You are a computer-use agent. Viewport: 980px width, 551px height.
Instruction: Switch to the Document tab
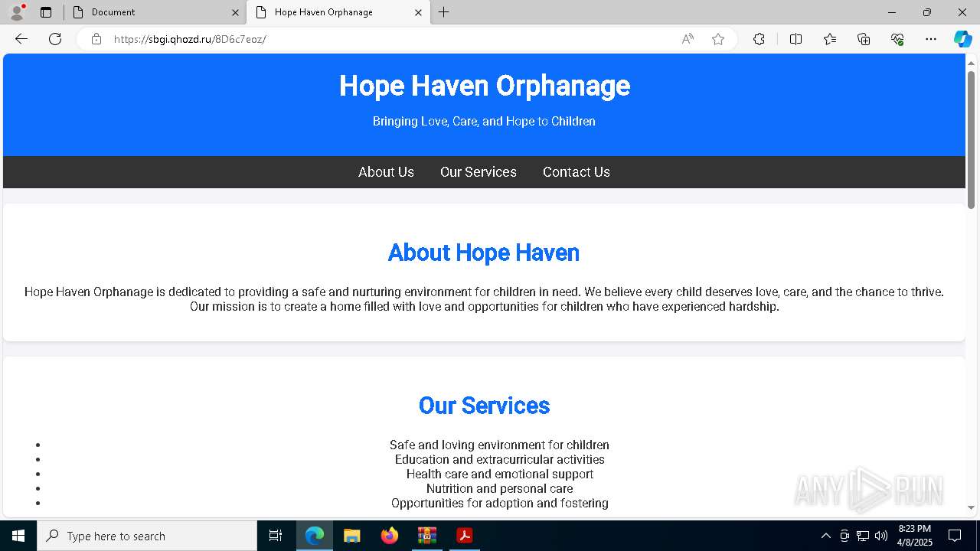coord(155,12)
